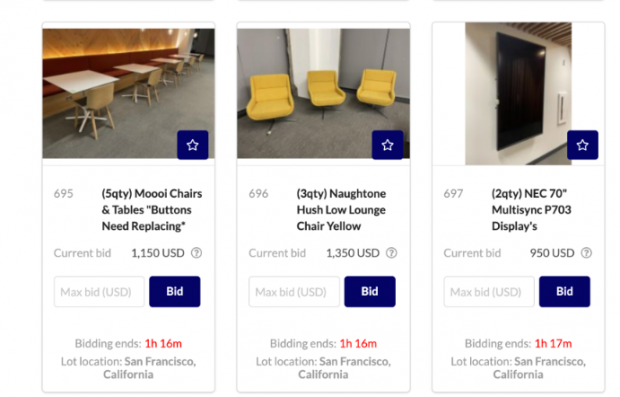Open the NEC wall display photo
Image resolution: width=620 pixels, height=397 pixels.
(518, 93)
